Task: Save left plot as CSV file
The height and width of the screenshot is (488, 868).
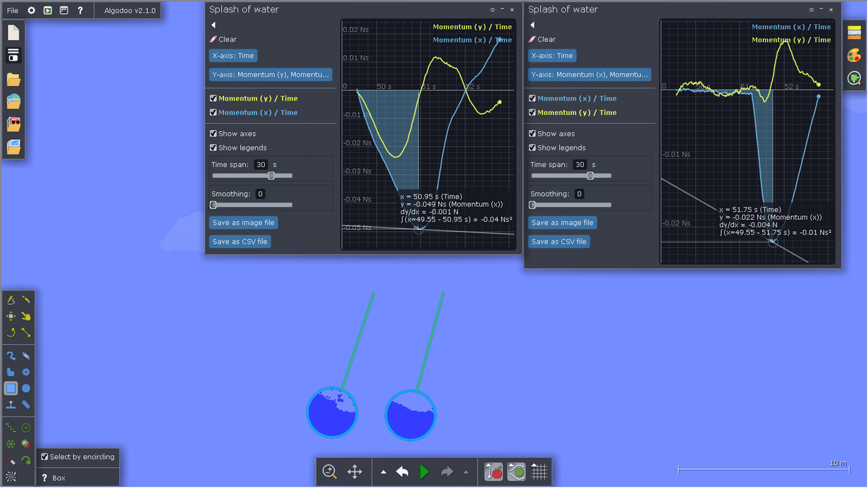Action: pos(240,241)
